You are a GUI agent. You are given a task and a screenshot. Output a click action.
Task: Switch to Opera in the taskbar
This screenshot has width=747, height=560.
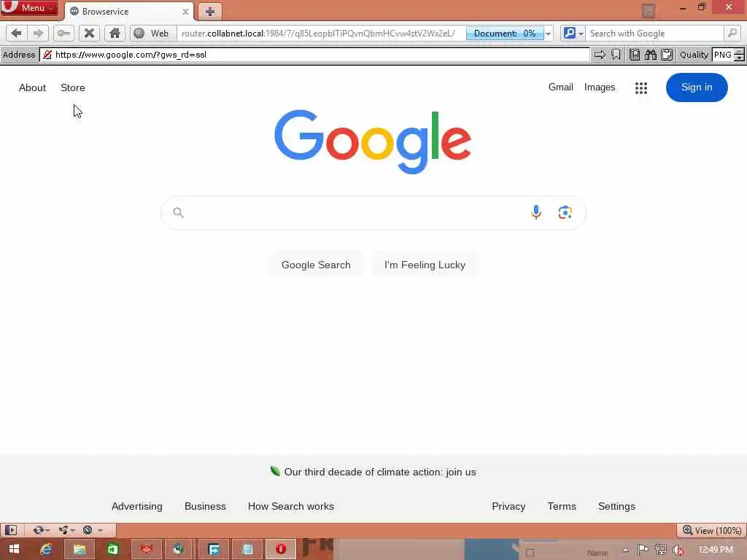point(281,550)
